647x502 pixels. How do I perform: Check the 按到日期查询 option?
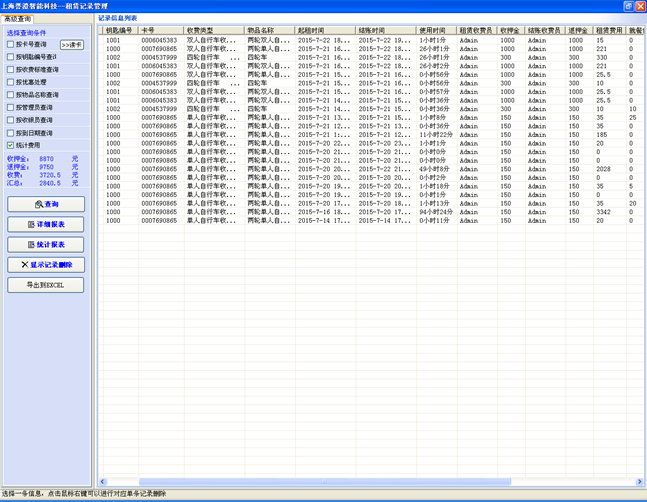(x=11, y=133)
